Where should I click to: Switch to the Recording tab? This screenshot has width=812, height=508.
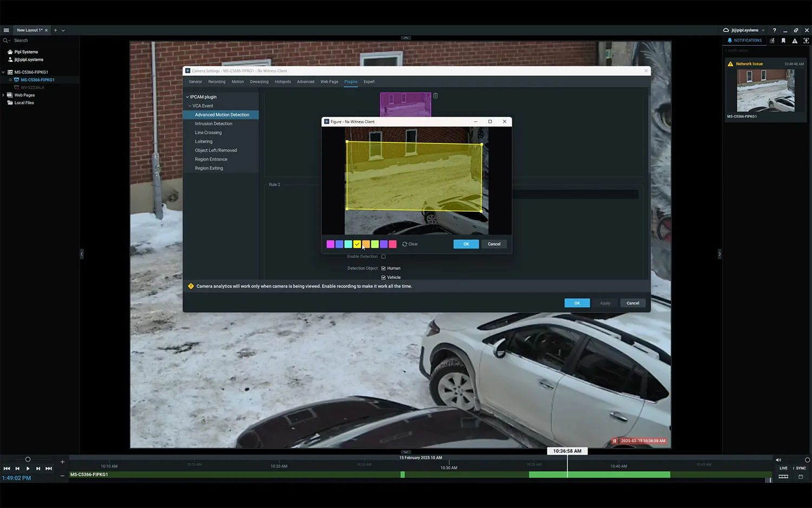tap(217, 82)
